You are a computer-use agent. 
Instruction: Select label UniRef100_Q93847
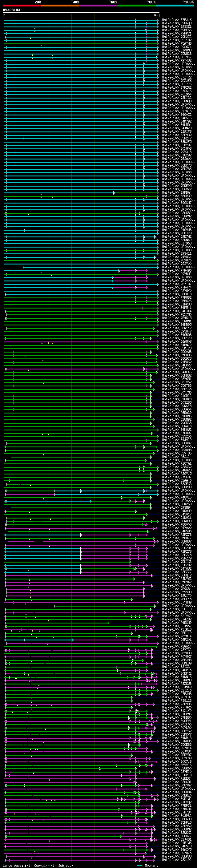coord(177,332)
